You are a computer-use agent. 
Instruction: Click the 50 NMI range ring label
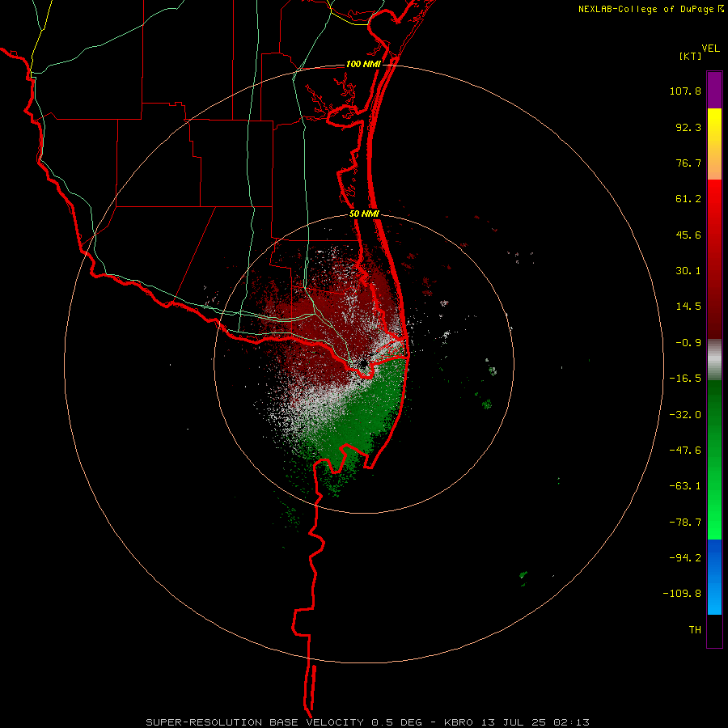364,214
